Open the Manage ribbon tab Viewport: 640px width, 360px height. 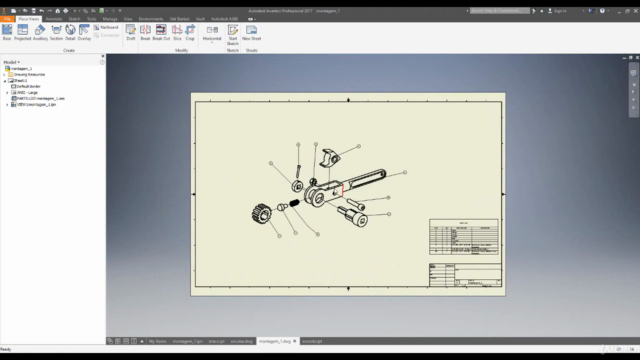pyautogui.click(x=110, y=19)
